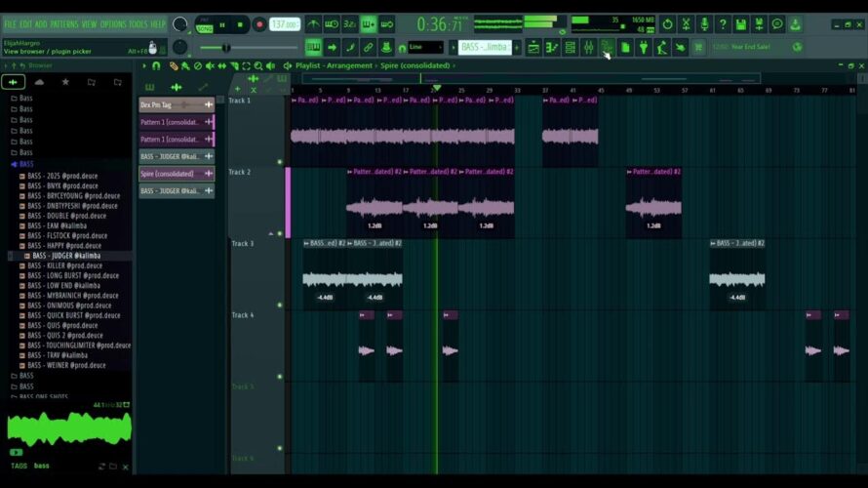
Task: Adjust the main volume knob
Action: (179, 24)
